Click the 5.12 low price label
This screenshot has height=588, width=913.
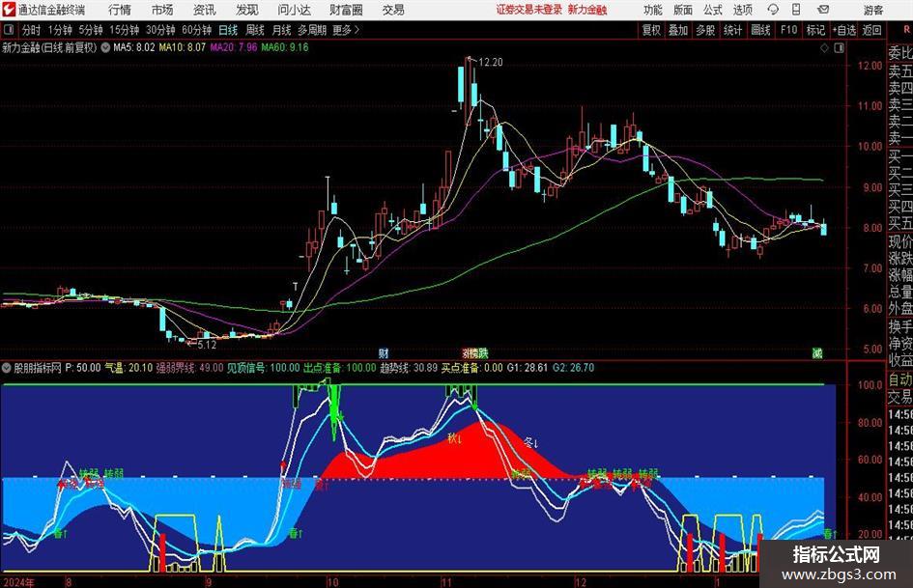206,345
